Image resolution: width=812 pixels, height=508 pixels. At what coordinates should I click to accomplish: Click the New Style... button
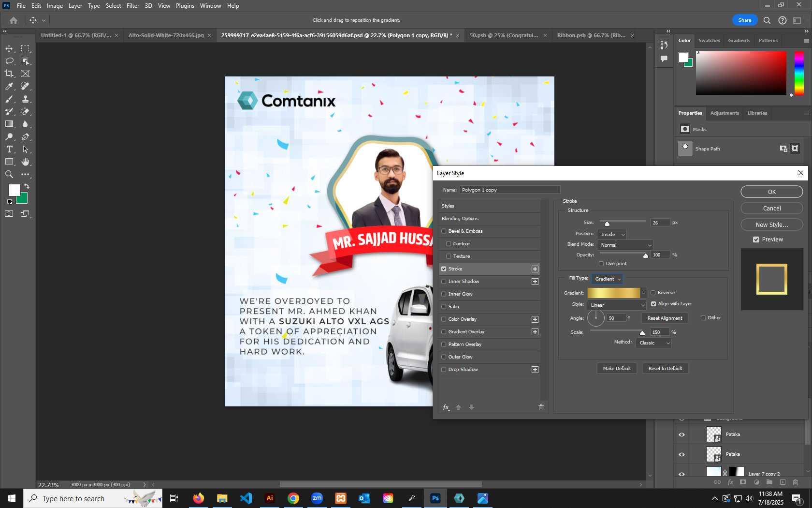[772, 225]
